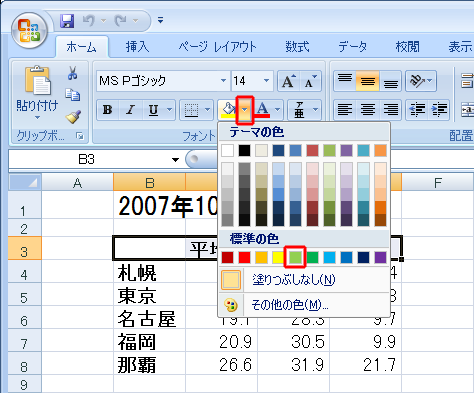Viewport: 474px width, 393px height.
Task: Choose 塗りつぶしなし(N) no fill
Action: 304,280
